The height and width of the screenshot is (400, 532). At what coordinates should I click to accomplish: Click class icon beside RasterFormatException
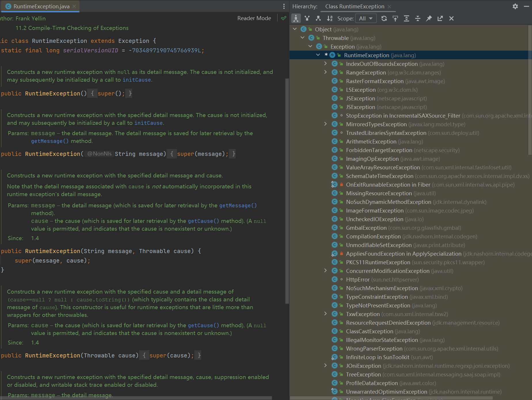[334, 81]
